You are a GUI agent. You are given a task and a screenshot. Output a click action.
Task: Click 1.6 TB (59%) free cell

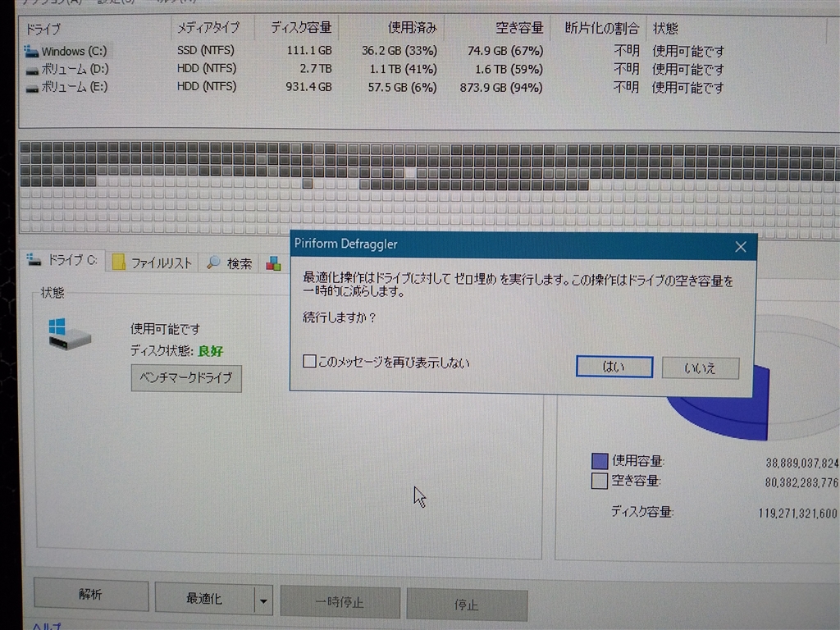point(509,70)
